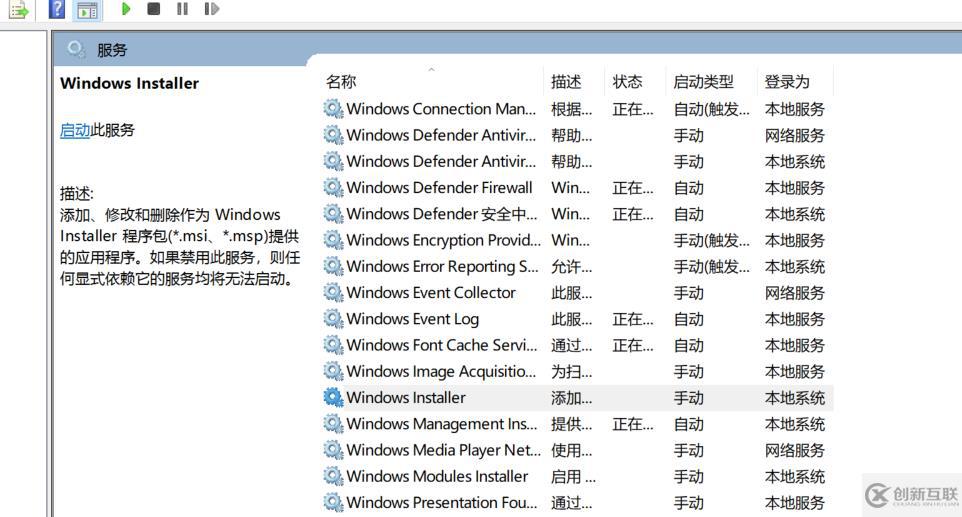Click 添加... description cell of Windows Installer row

571,398
